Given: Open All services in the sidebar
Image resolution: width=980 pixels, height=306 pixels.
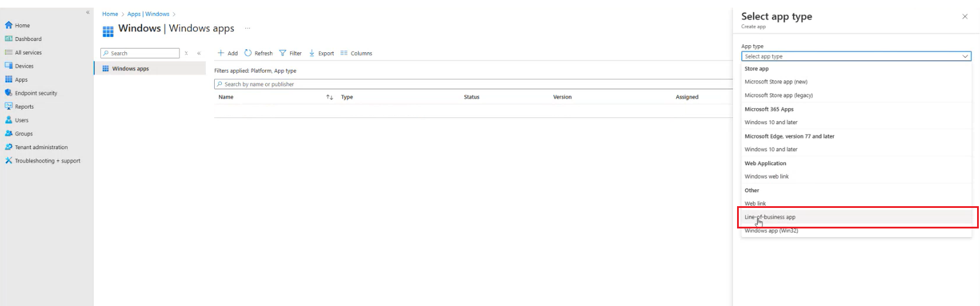Looking at the screenshot, I should click(28, 52).
